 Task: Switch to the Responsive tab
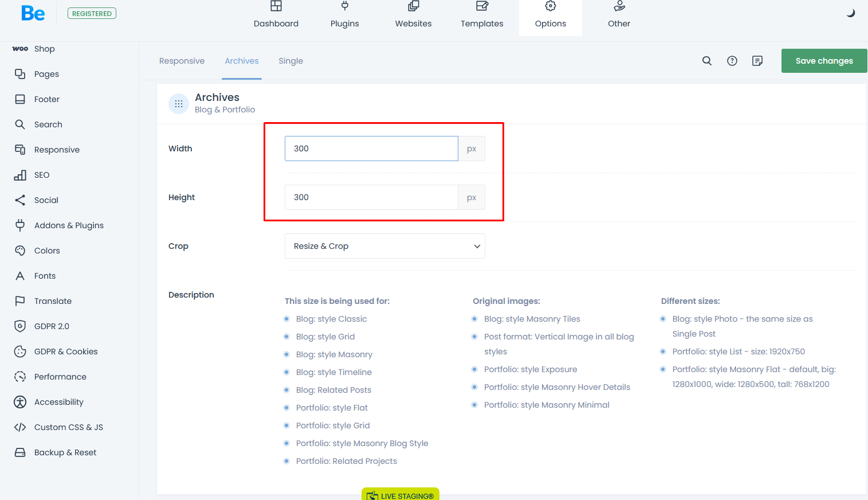coord(182,61)
